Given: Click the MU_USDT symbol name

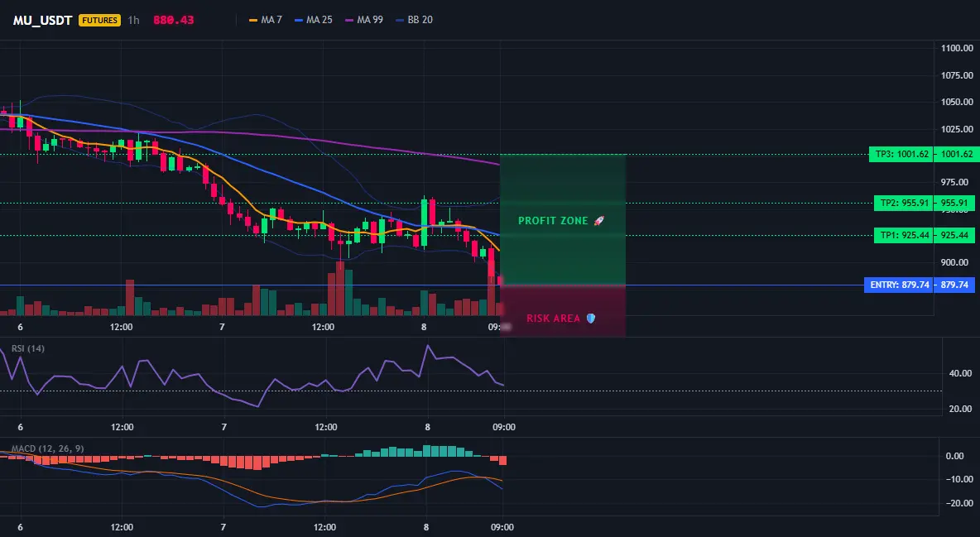Looking at the screenshot, I should [x=44, y=20].
